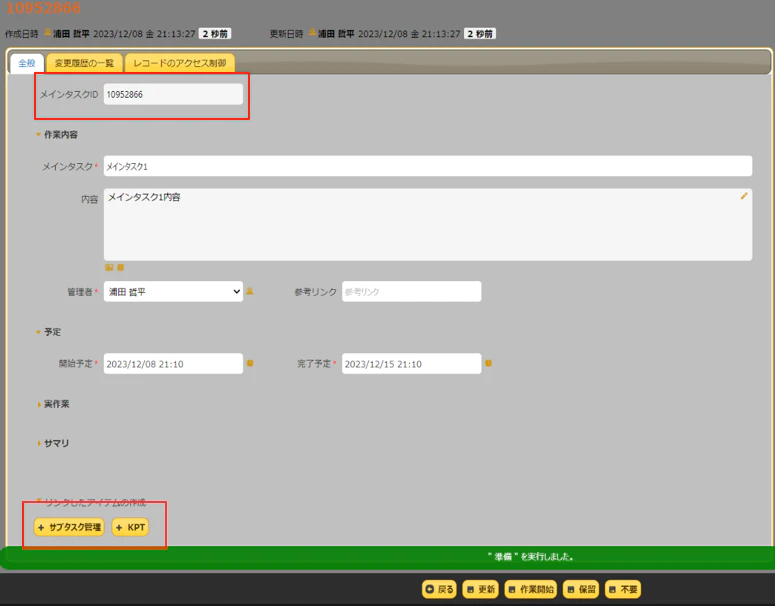775x606 pixels.
Task: Expand the サマリ section
Action: point(53,443)
